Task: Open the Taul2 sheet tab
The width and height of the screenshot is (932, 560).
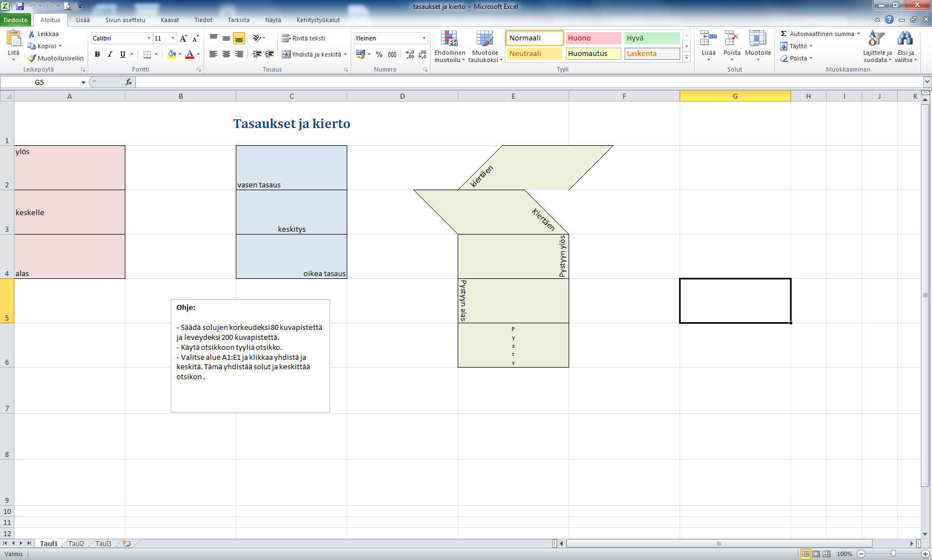Action: pos(76,544)
